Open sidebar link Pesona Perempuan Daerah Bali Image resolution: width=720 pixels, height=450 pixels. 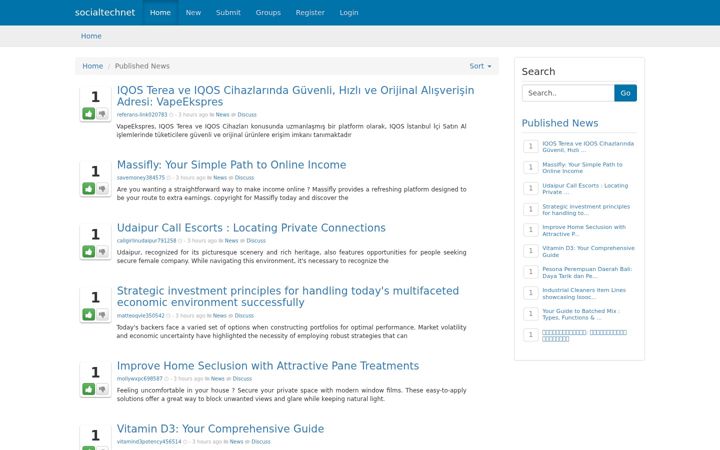tap(587, 272)
